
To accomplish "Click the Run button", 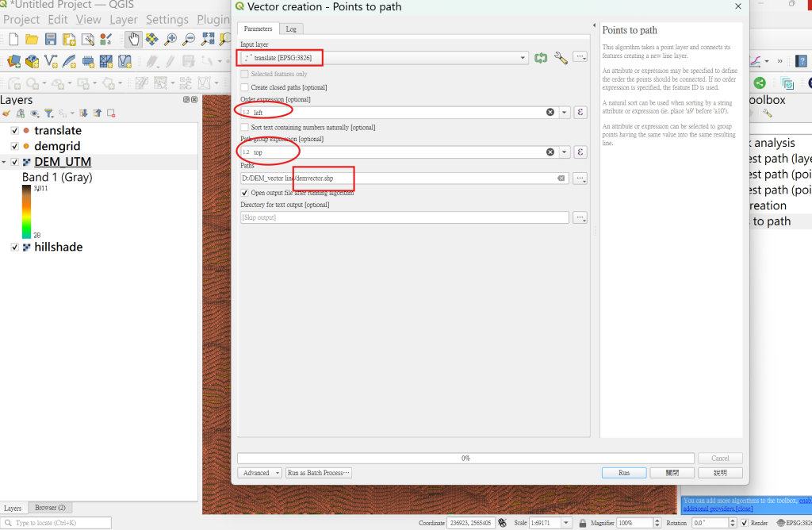I will point(624,473).
